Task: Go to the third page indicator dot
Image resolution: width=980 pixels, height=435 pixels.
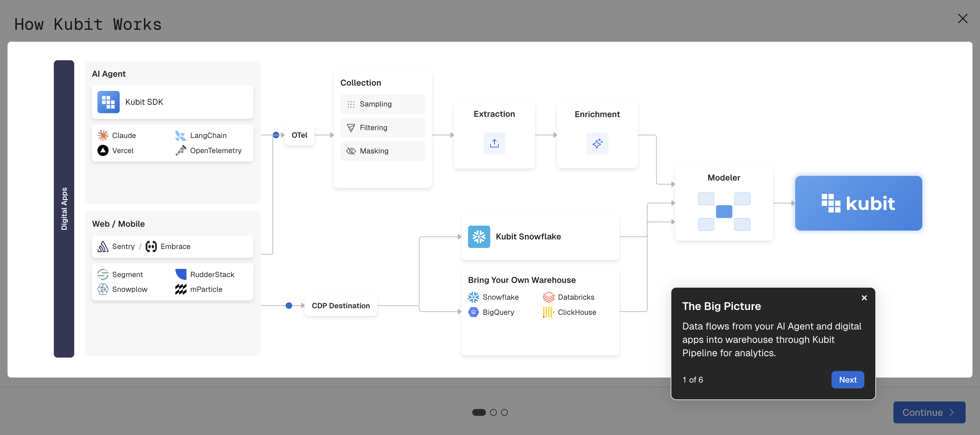Action: [504, 412]
